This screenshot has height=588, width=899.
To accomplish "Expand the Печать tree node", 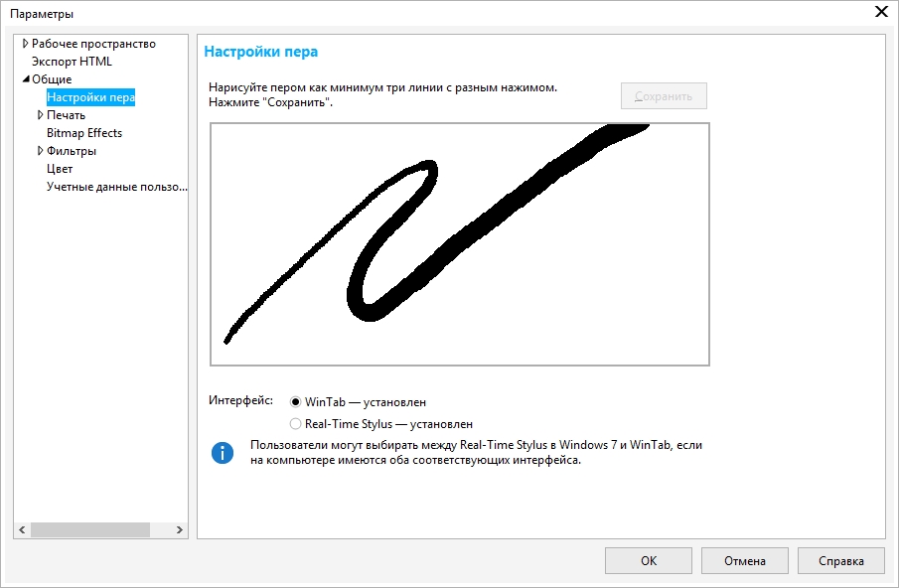I will (x=40, y=115).
